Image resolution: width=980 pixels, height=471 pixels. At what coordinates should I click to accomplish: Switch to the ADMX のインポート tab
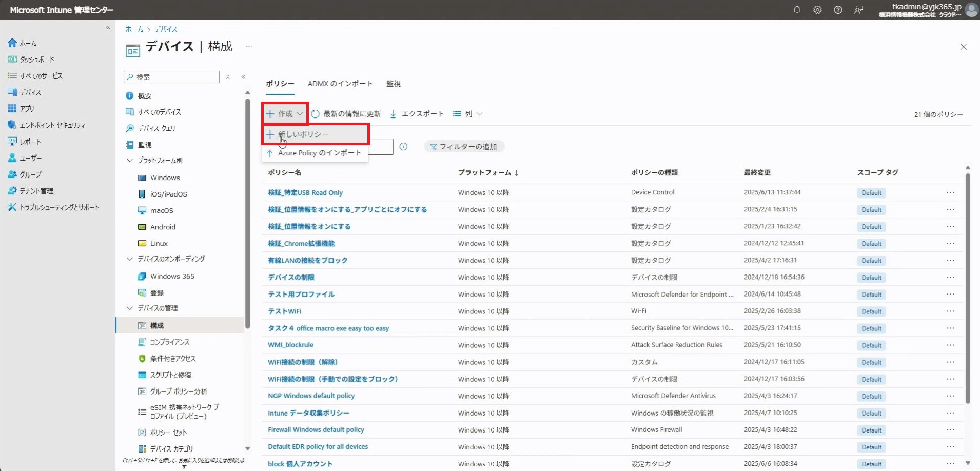[x=340, y=84]
